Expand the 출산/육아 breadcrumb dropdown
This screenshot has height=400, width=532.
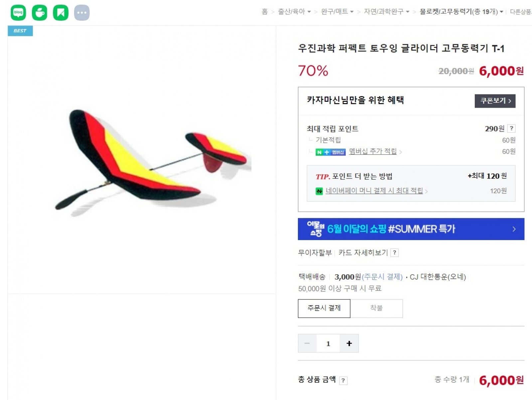click(294, 12)
